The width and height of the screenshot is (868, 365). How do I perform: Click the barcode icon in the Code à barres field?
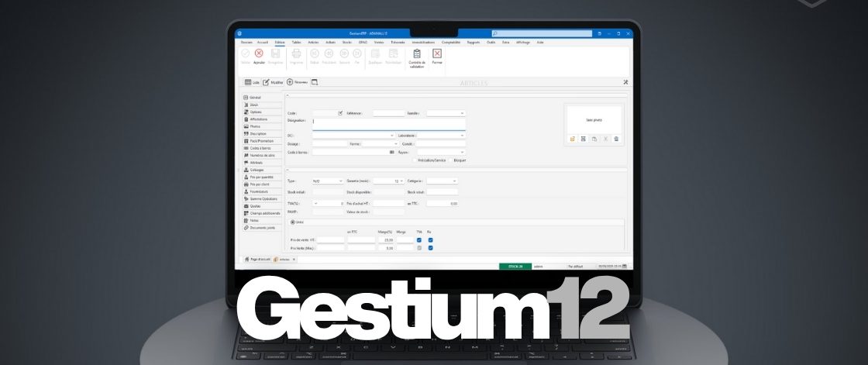point(392,152)
